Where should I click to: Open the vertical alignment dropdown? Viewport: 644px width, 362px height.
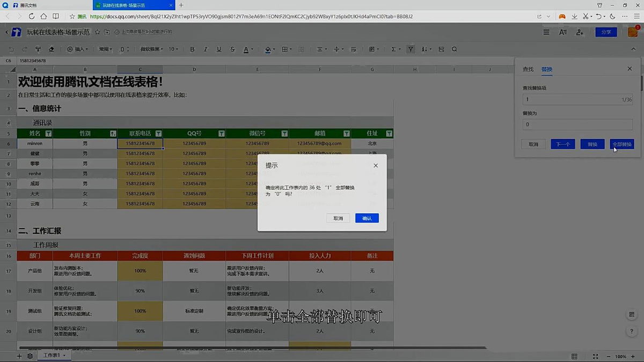[x=339, y=49]
